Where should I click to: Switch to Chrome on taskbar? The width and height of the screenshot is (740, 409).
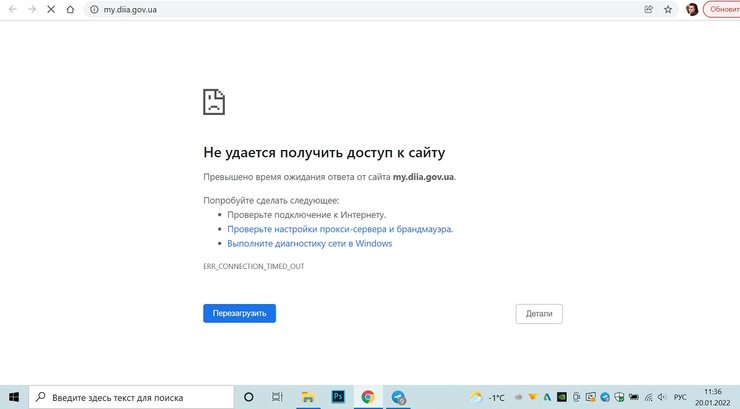point(368,397)
